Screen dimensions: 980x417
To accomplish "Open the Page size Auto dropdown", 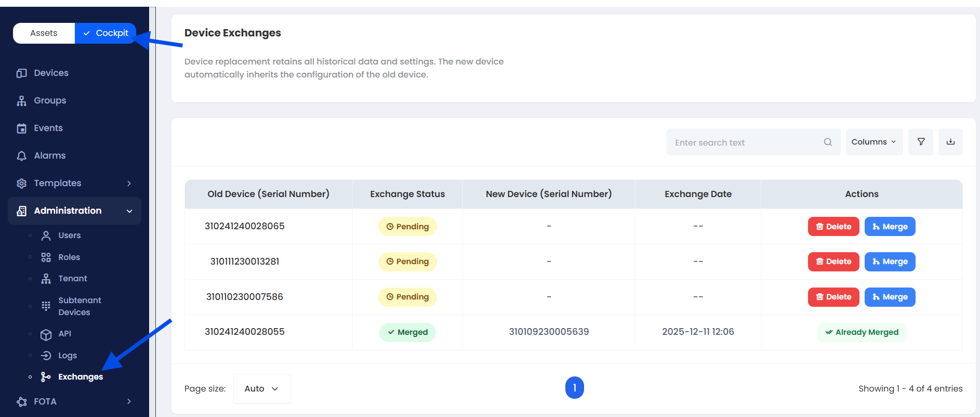I will pyautogui.click(x=261, y=388).
